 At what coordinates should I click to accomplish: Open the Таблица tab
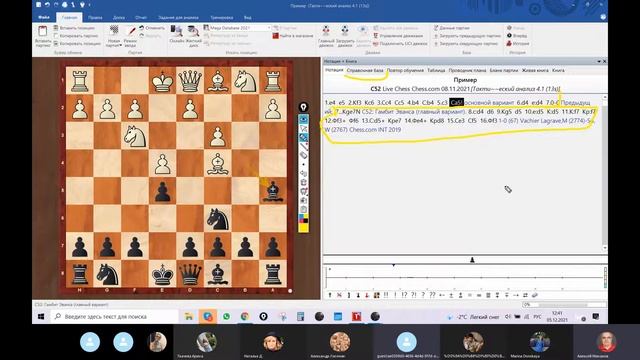[436, 71]
